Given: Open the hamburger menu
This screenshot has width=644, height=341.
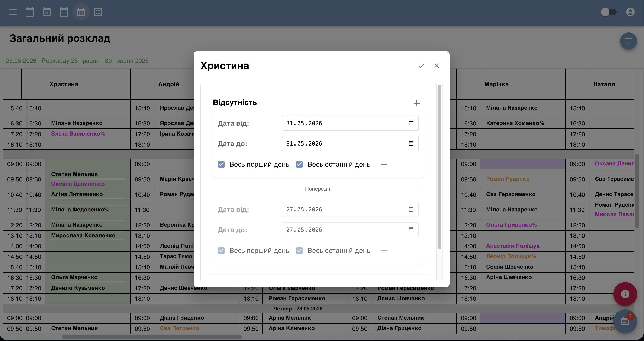Looking at the screenshot, I should click(x=13, y=12).
